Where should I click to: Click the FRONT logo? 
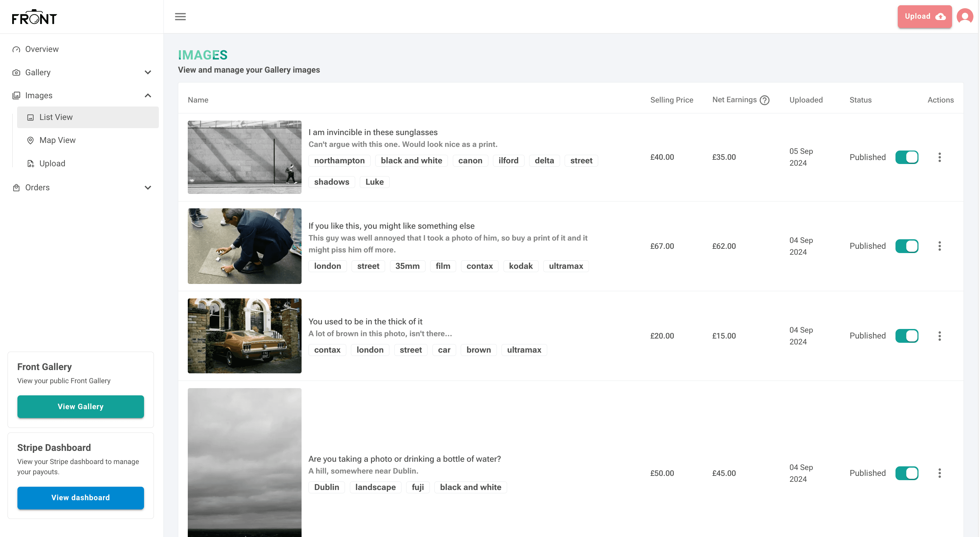34,17
